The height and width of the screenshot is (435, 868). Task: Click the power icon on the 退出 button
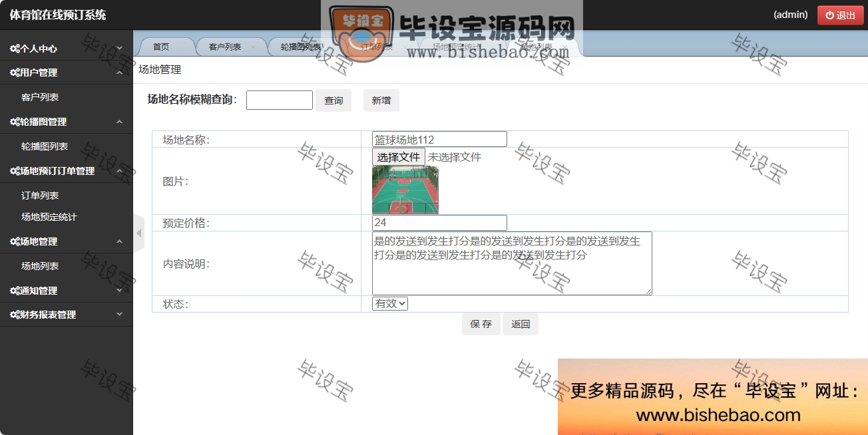coord(829,15)
